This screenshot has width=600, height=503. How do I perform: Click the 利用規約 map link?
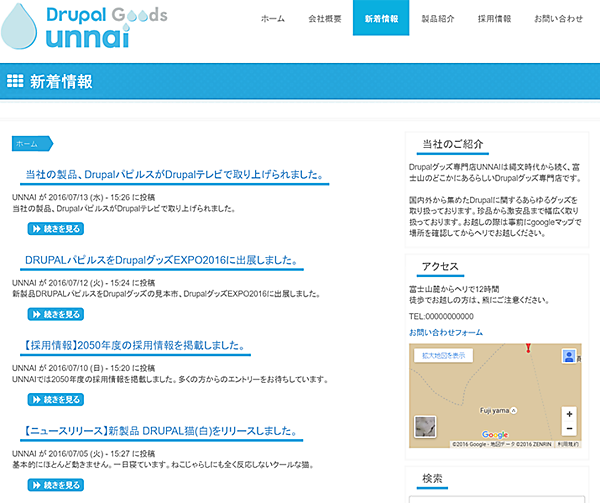pyautogui.click(x=568, y=444)
